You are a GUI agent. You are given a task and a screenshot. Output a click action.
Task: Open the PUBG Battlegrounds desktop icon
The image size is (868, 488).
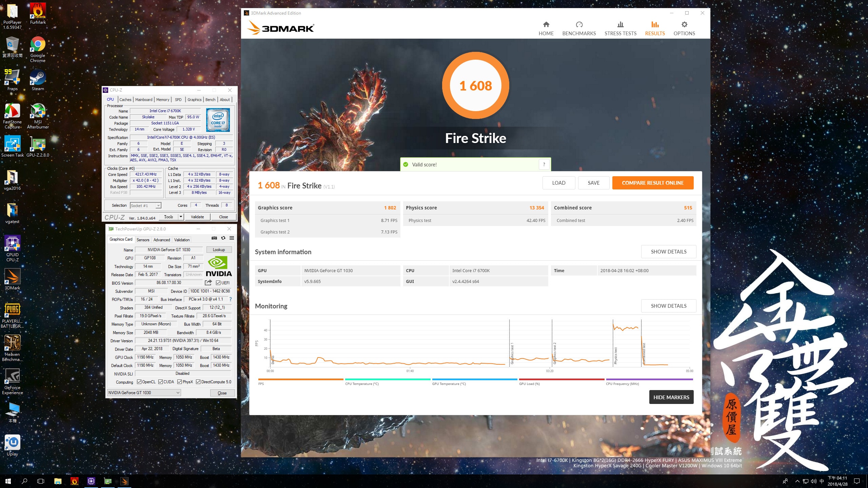(x=12, y=315)
